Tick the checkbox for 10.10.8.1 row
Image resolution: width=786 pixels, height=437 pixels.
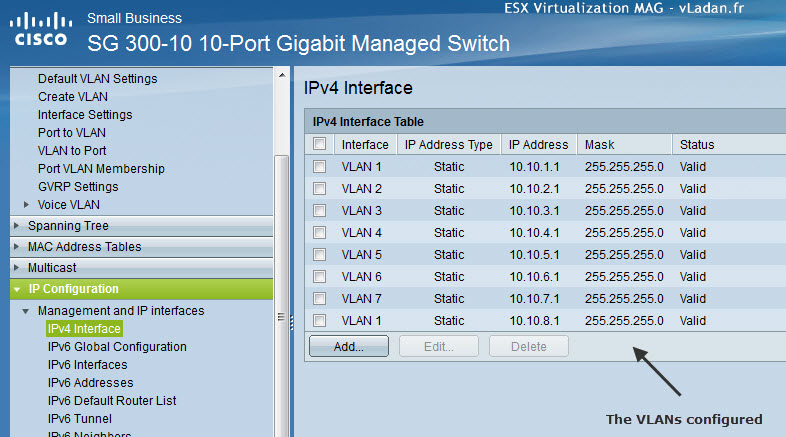tap(319, 320)
